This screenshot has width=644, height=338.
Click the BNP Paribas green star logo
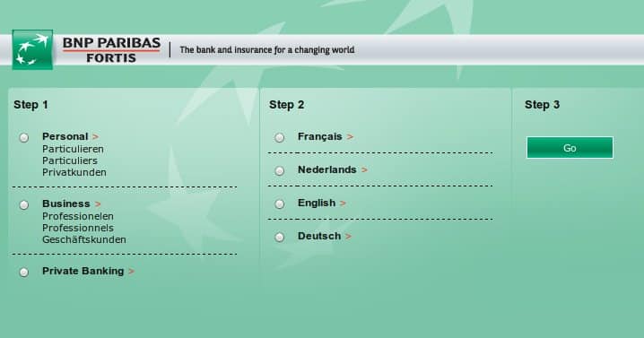tap(32, 49)
